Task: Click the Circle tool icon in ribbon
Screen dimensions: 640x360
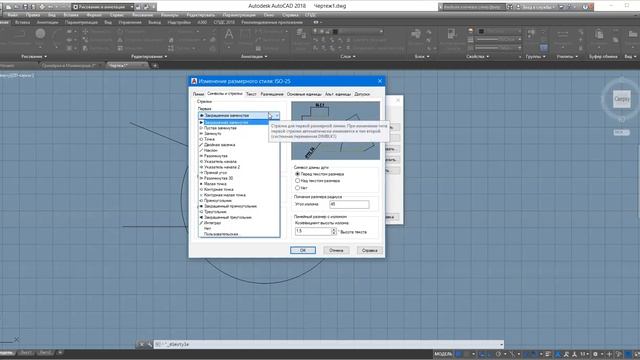Action: click(x=40, y=34)
